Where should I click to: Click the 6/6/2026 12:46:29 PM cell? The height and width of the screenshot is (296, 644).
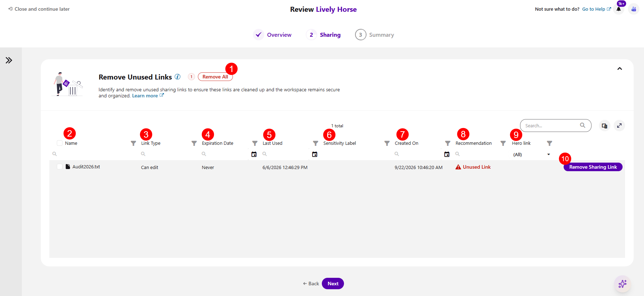[x=285, y=167]
